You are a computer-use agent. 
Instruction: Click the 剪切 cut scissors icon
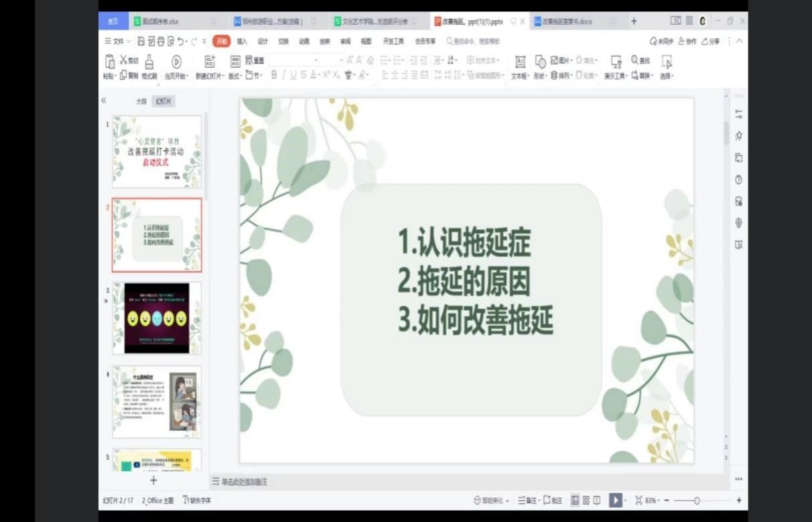[124, 61]
